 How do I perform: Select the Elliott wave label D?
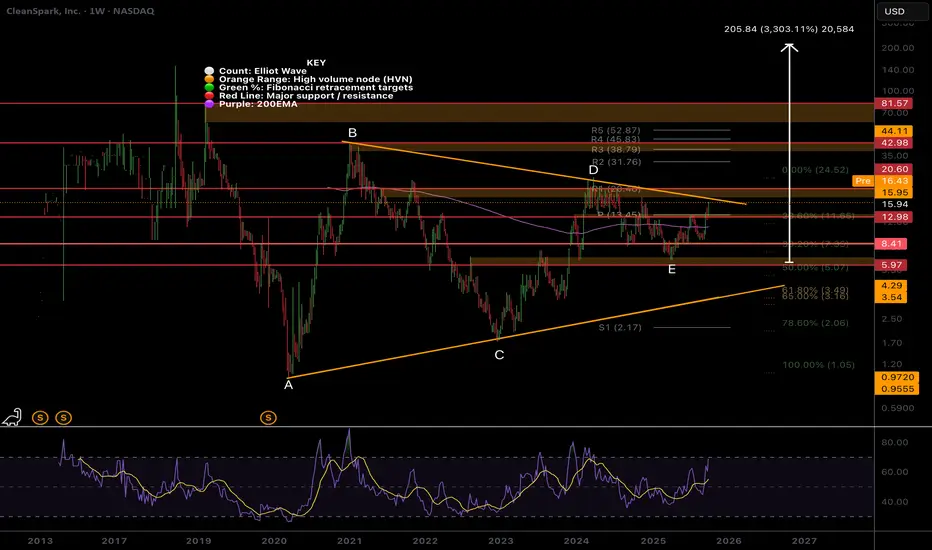tap(593, 171)
